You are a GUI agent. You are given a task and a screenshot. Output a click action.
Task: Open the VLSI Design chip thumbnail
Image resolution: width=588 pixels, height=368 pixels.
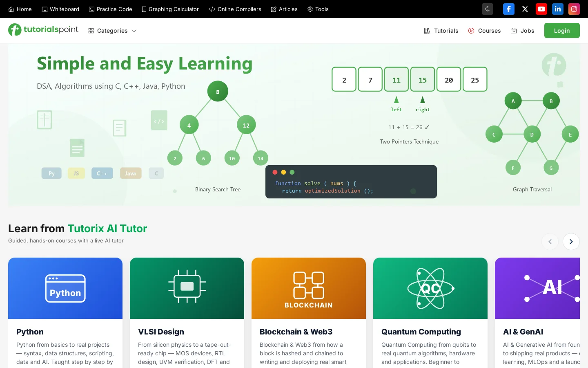[x=187, y=288]
